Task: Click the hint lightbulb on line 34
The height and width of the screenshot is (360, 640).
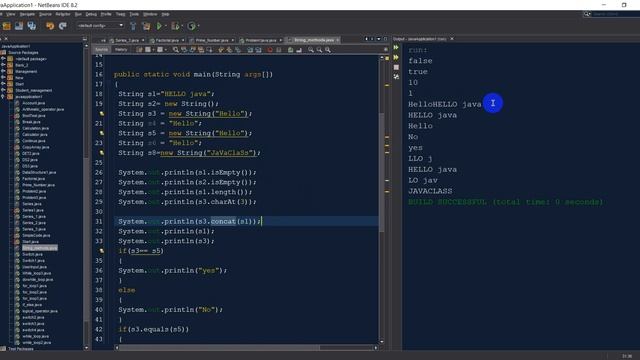Action: pos(101,251)
